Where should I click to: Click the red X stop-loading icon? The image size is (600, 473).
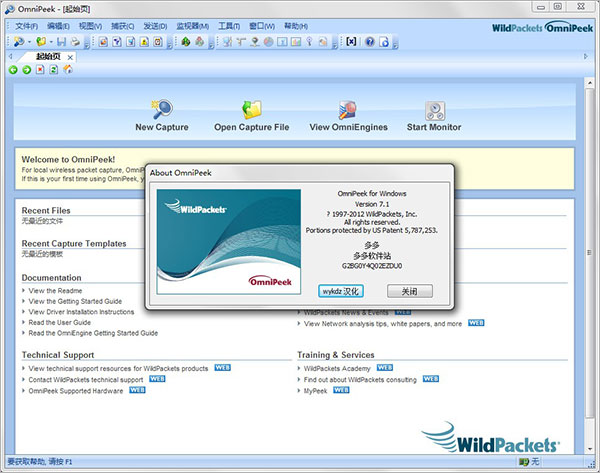40,69
